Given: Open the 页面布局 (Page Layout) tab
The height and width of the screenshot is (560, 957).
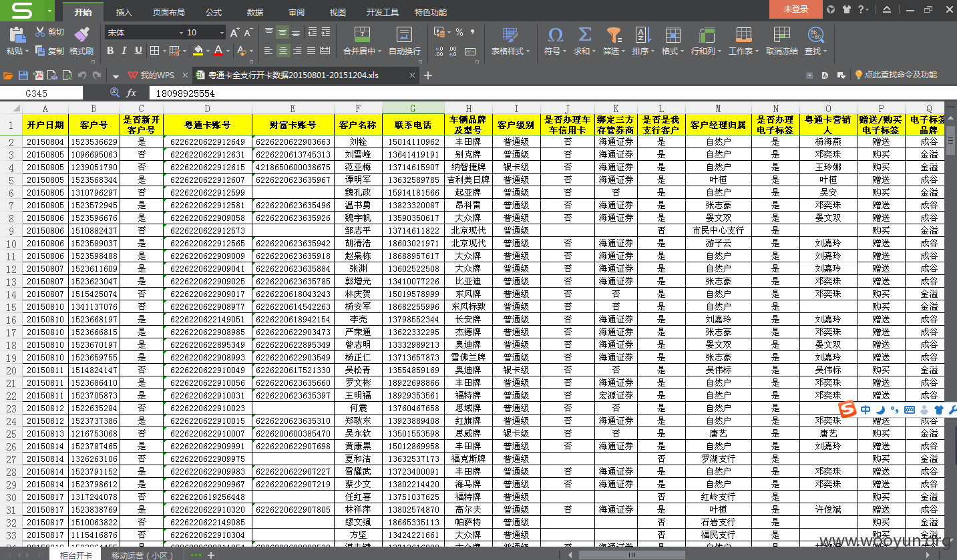Looking at the screenshot, I should click(x=168, y=12).
